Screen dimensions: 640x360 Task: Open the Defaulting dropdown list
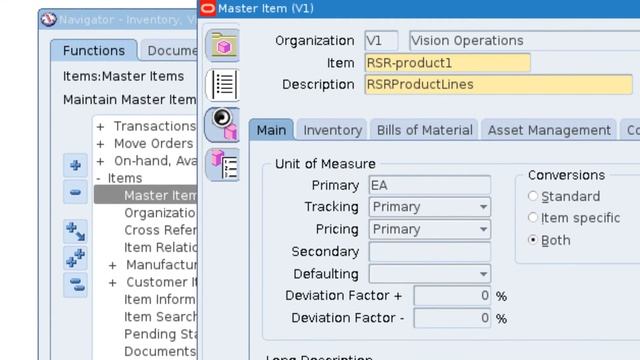[x=429, y=274]
